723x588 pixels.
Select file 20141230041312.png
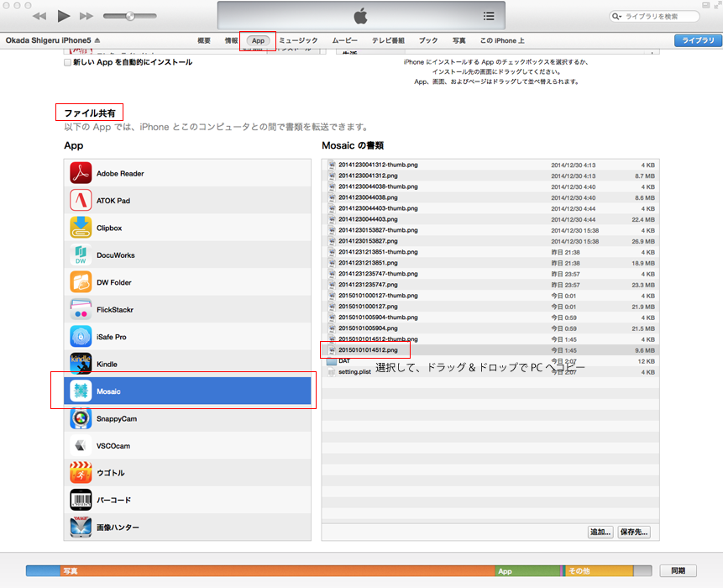368,176
